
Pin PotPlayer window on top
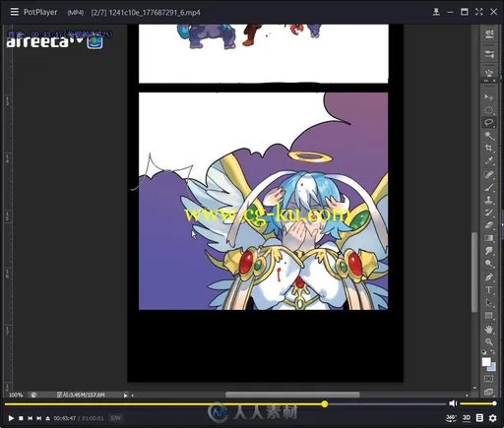(436, 12)
